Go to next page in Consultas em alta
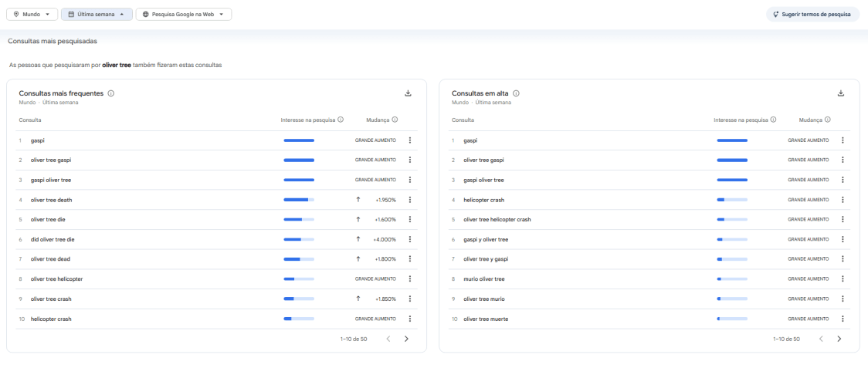This screenshot has height=368, width=868. click(839, 339)
